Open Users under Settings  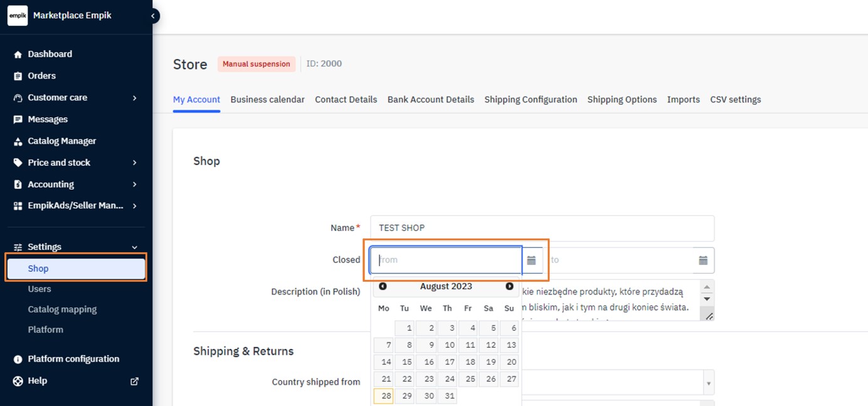(x=40, y=289)
